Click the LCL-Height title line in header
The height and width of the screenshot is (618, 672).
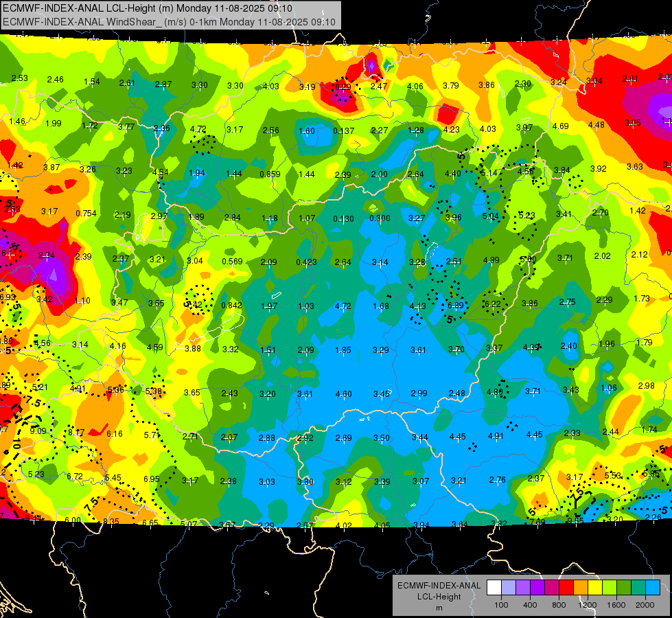click(x=148, y=8)
